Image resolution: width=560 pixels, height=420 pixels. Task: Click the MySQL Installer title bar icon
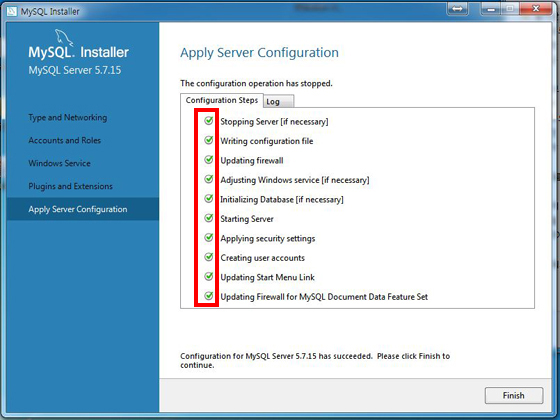click(12, 11)
